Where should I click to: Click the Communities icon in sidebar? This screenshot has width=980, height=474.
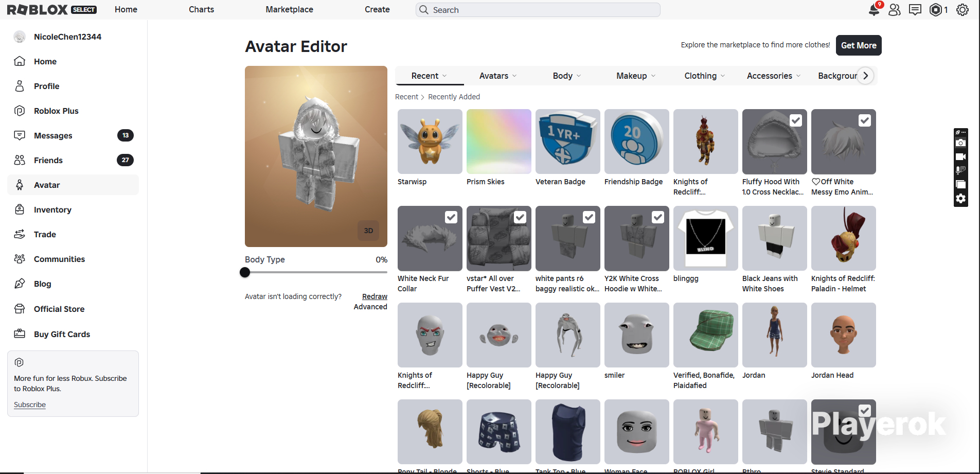coord(20,259)
